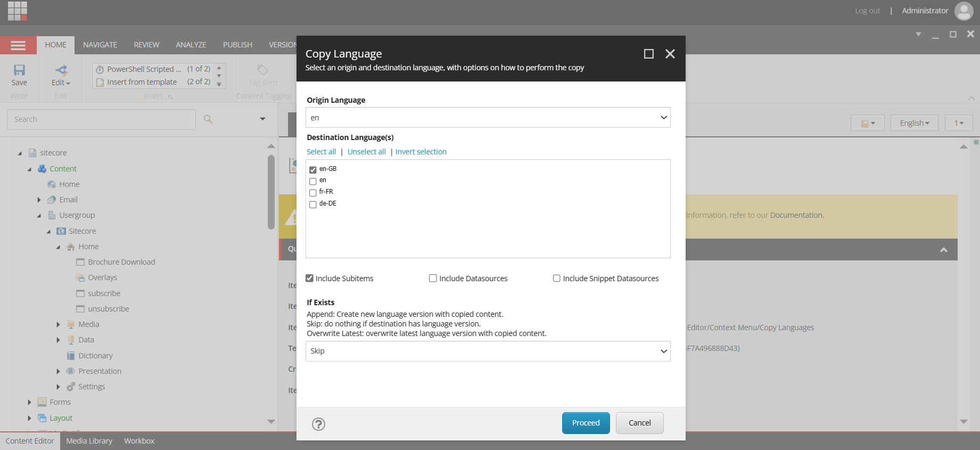Click the Sitecore launchpad grid icon

tap(18, 11)
